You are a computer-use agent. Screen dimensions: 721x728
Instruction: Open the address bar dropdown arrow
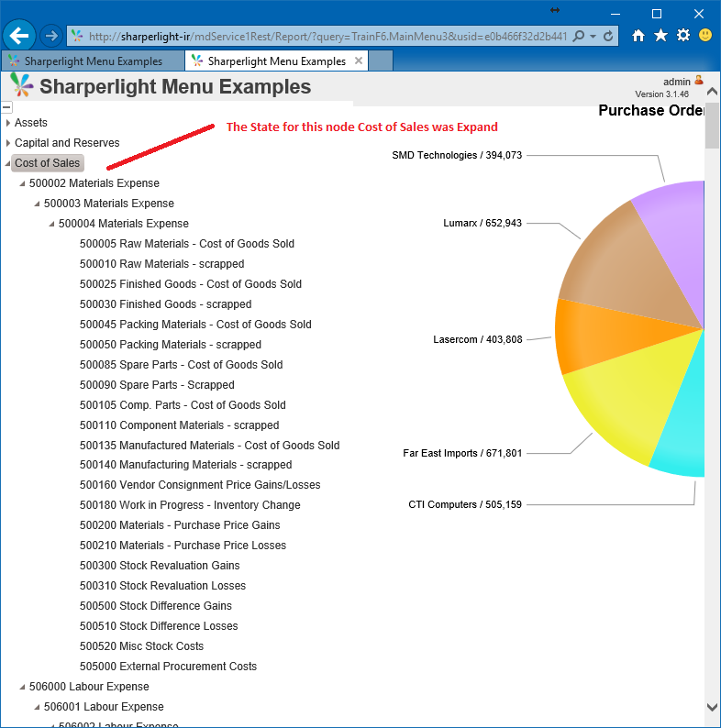(593, 36)
